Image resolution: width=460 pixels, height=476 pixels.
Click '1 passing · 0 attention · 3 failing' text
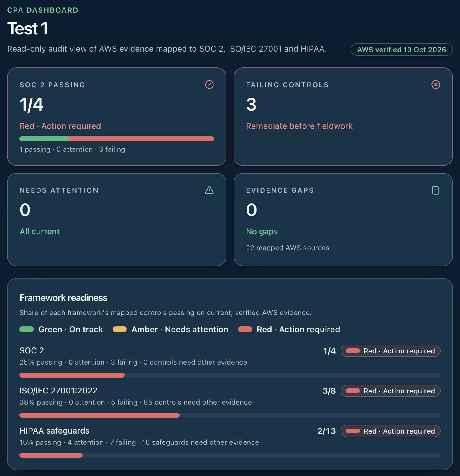click(x=72, y=149)
